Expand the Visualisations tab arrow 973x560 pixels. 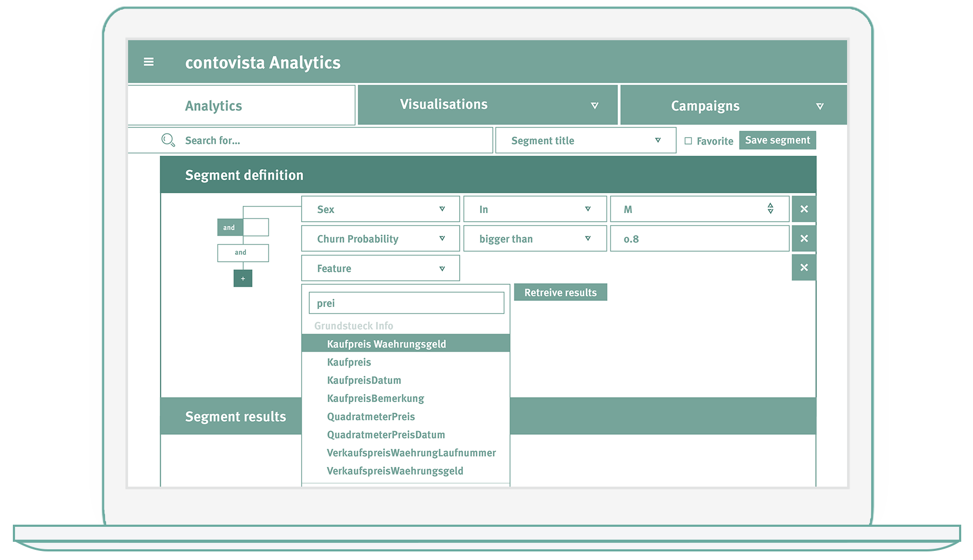point(594,105)
